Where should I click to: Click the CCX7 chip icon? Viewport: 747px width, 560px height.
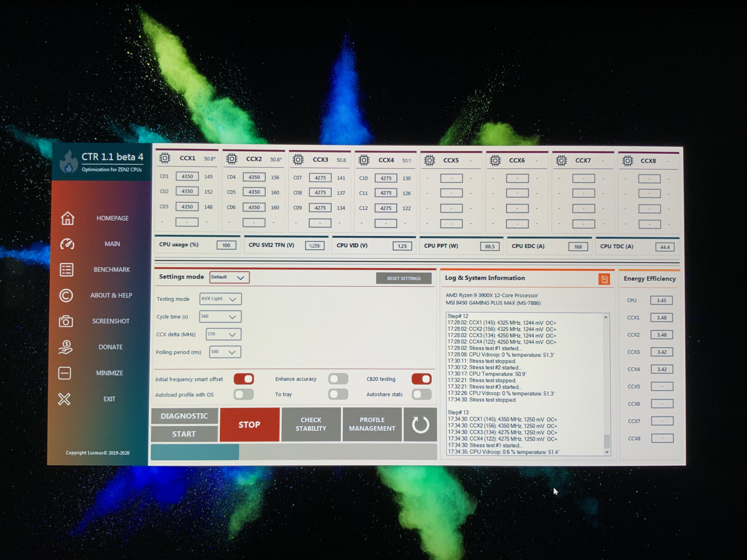point(561,160)
